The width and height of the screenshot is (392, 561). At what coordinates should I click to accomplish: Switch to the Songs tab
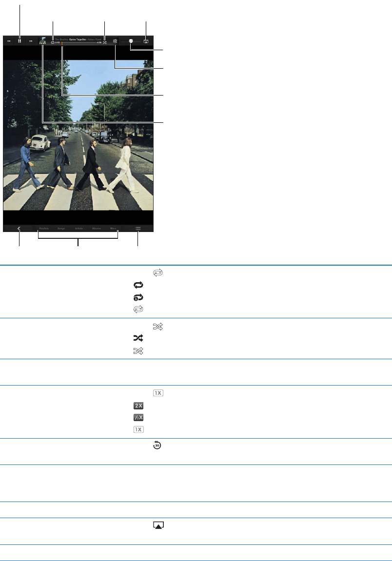61,228
